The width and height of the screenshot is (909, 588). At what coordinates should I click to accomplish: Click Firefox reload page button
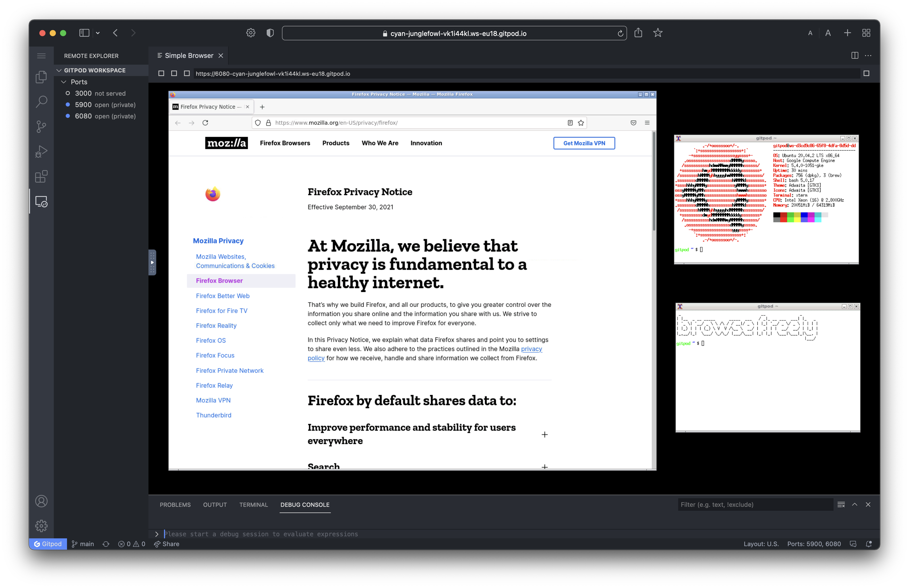205,123
